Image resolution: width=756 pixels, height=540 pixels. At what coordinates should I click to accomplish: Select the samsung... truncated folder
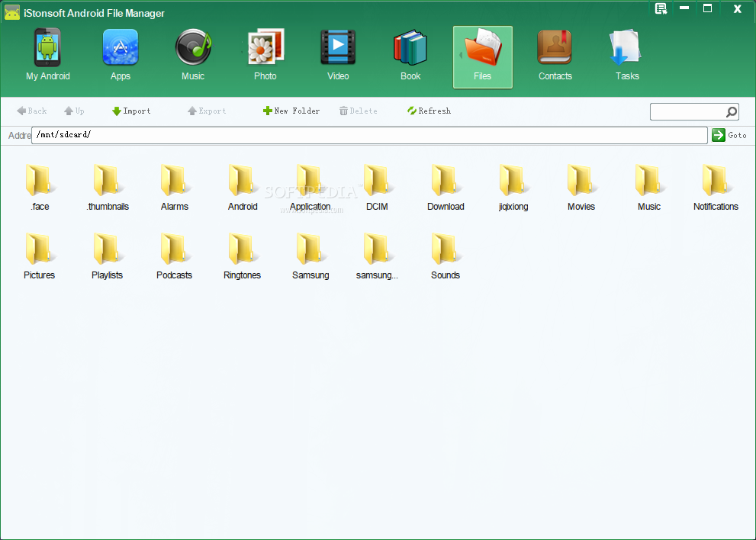(x=377, y=256)
